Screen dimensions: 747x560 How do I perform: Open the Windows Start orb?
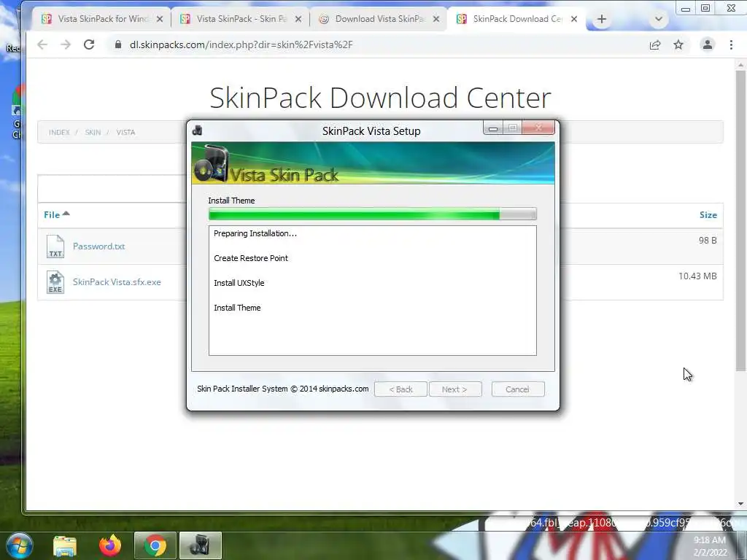pos(20,545)
